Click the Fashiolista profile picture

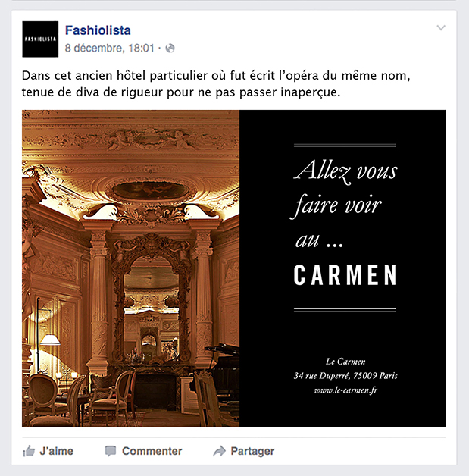pyautogui.click(x=40, y=39)
